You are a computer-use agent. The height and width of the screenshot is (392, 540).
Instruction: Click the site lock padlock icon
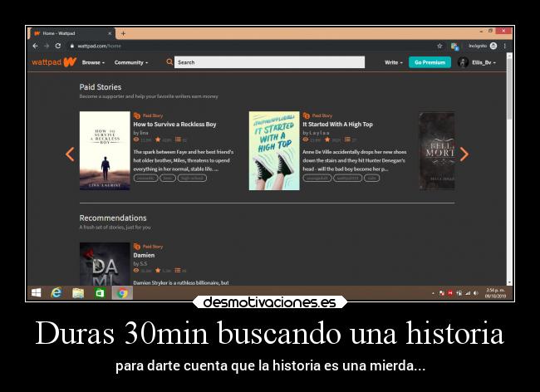pyautogui.click(x=72, y=46)
